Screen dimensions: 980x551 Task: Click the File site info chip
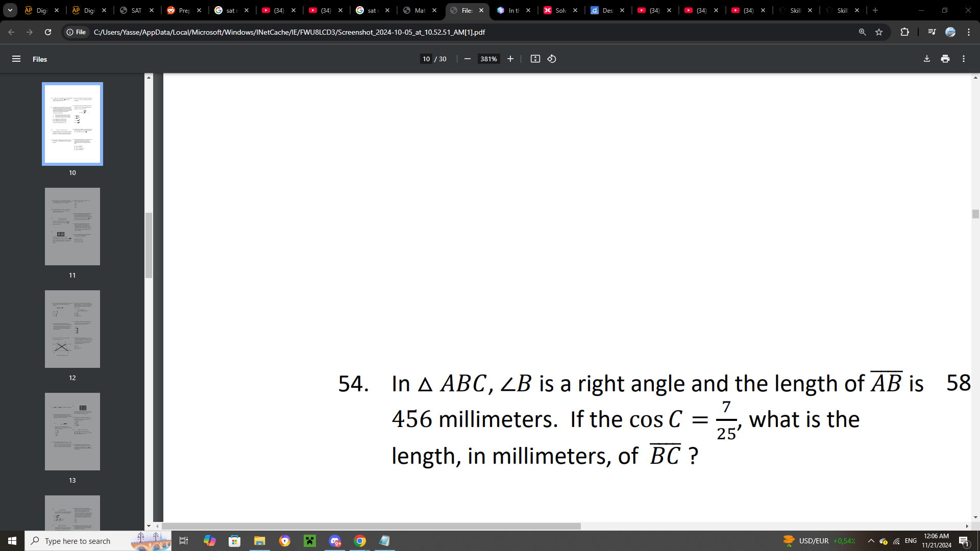76,32
